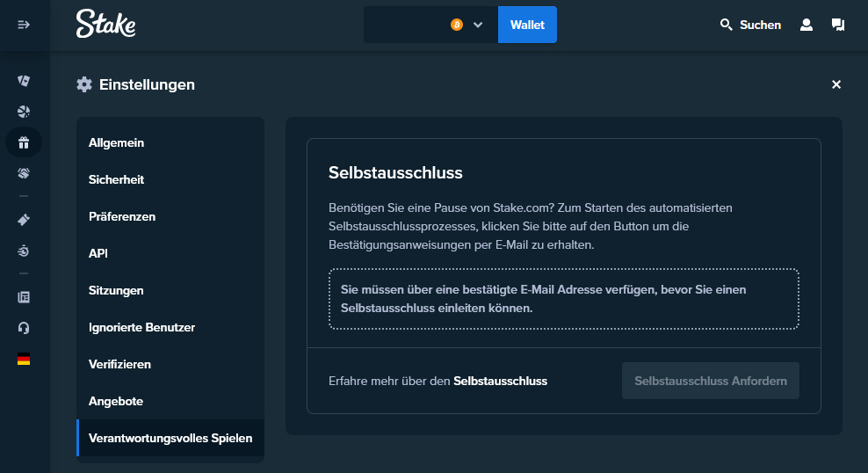Viewport: 868px width, 473px height.
Task: Open the news/blog icon in sidebar
Action: (x=23, y=297)
